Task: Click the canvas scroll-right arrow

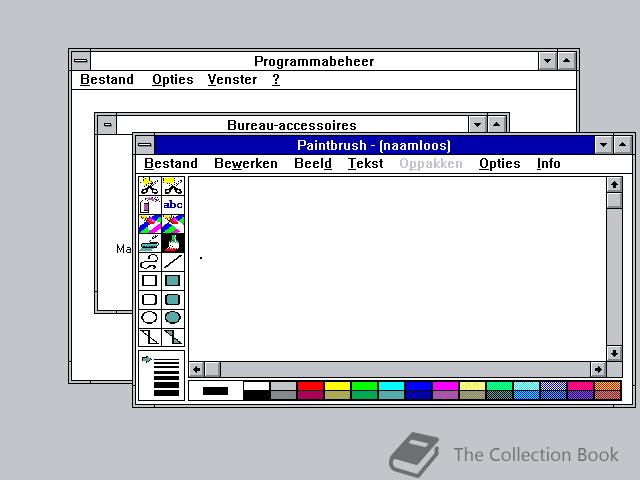Action: (x=598, y=370)
